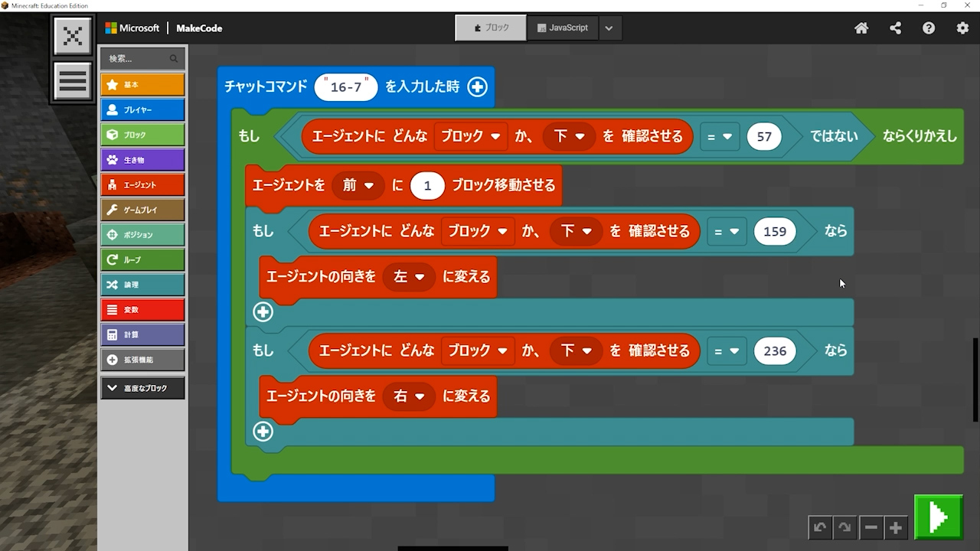The width and height of the screenshot is (980, 551).
Task: Open the Home page icon
Action: pyautogui.click(x=861, y=28)
